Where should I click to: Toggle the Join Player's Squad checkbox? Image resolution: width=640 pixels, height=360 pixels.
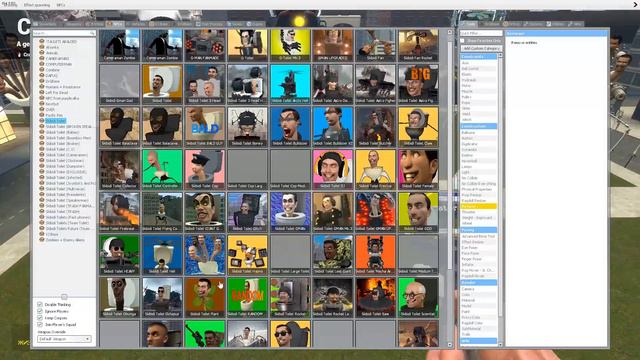40,324
